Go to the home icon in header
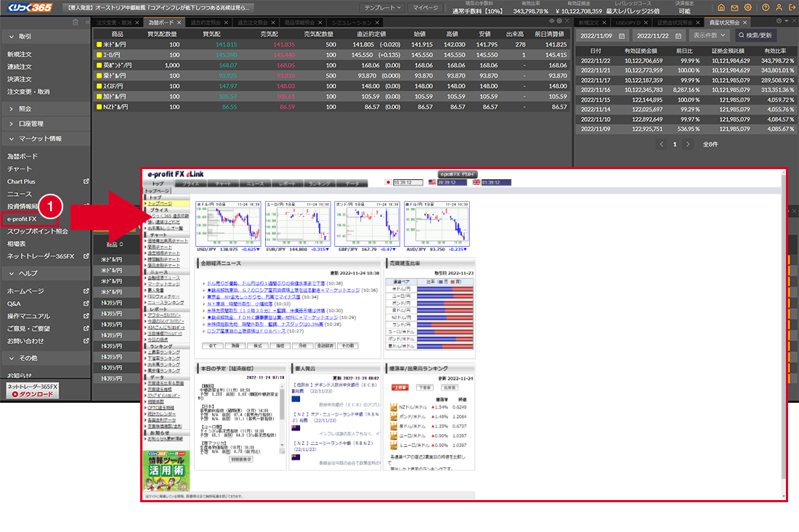 721,8
